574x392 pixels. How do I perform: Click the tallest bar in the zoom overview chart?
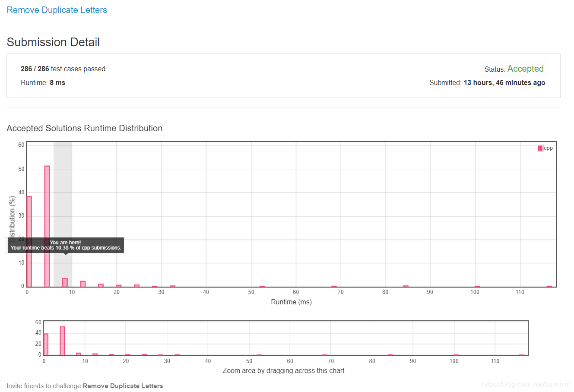point(62,341)
